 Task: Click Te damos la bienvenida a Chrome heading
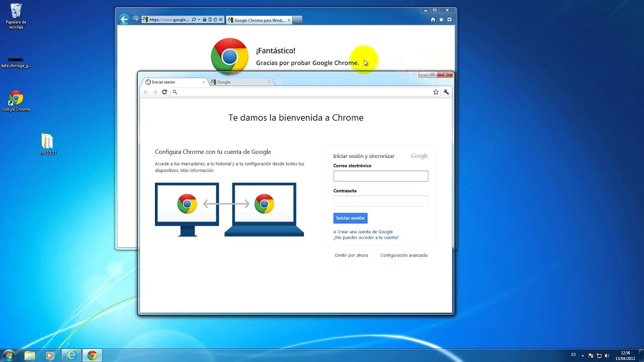coord(296,118)
